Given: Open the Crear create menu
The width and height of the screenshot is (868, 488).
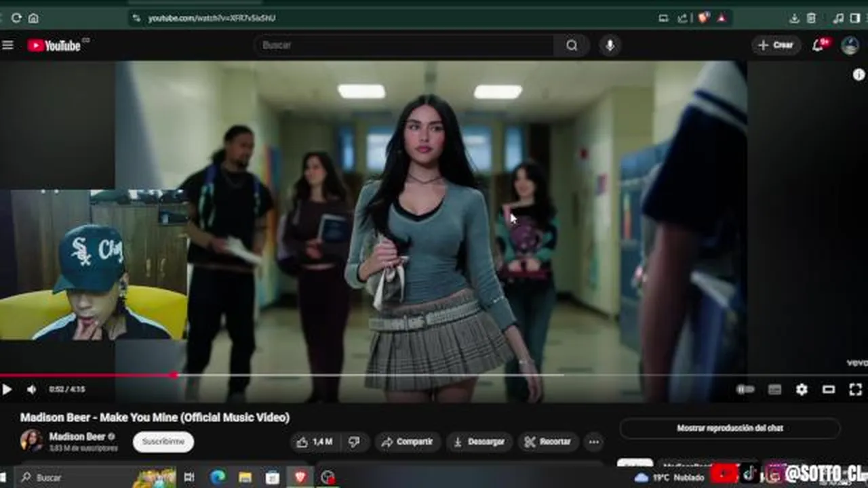Looking at the screenshot, I should click(x=776, y=45).
